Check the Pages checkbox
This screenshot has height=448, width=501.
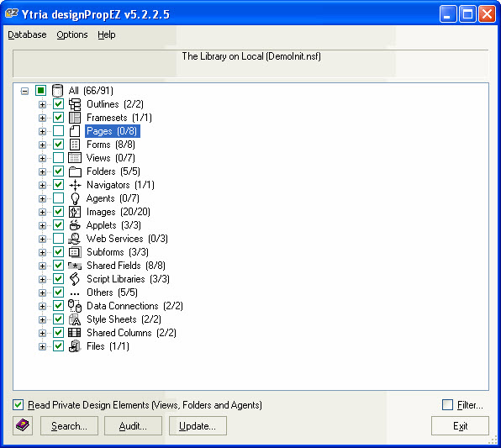click(x=58, y=131)
